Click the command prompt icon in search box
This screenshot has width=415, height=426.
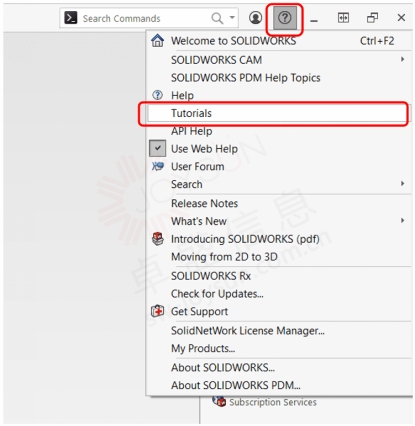click(x=71, y=18)
